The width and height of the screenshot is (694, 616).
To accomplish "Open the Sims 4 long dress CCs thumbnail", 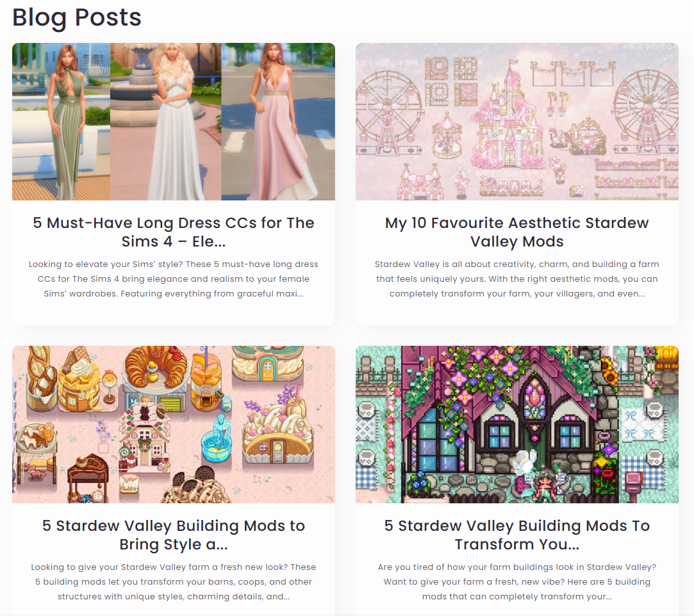I will point(174,122).
